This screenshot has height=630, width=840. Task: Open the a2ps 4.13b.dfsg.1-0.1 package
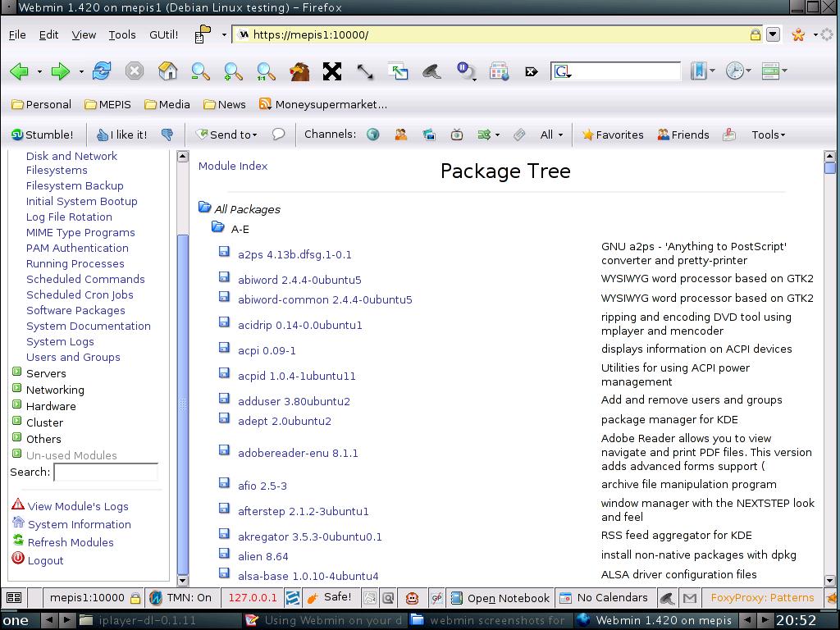tap(294, 254)
